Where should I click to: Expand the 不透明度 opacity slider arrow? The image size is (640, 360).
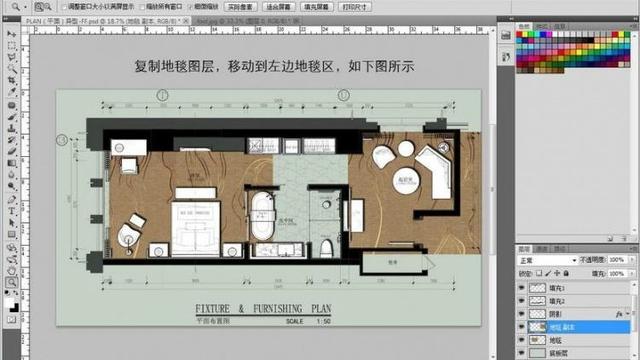tap(632, 260)
